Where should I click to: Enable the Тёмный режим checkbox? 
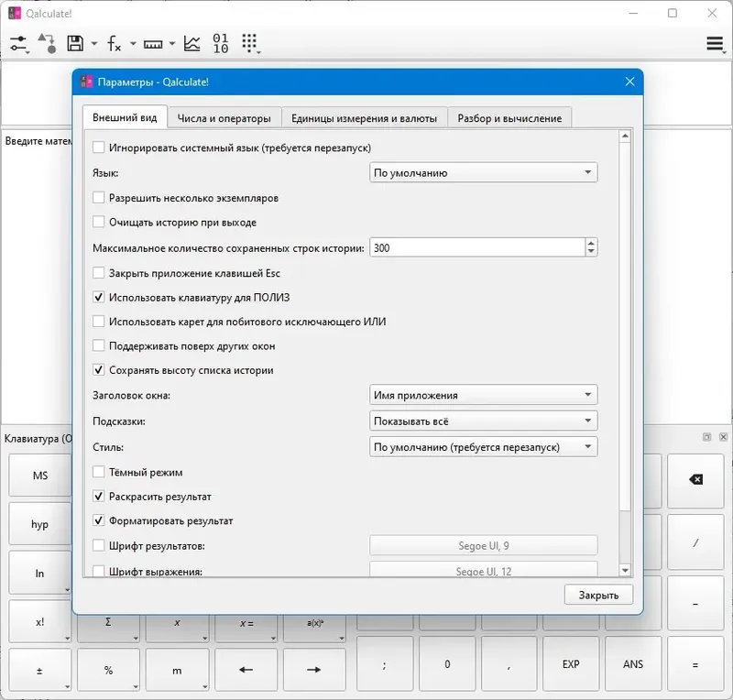pyautogui.click(x=98, y=472)
